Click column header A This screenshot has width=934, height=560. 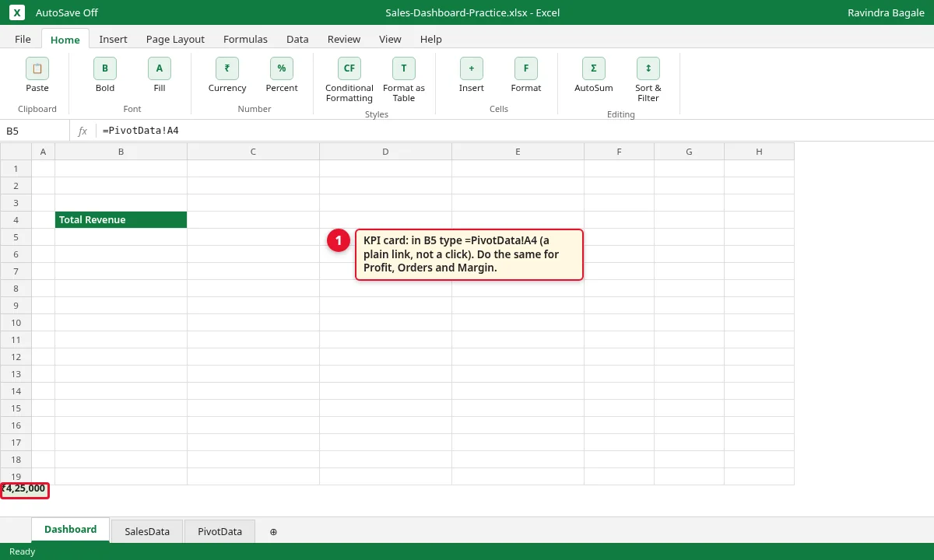click(44, 152)
